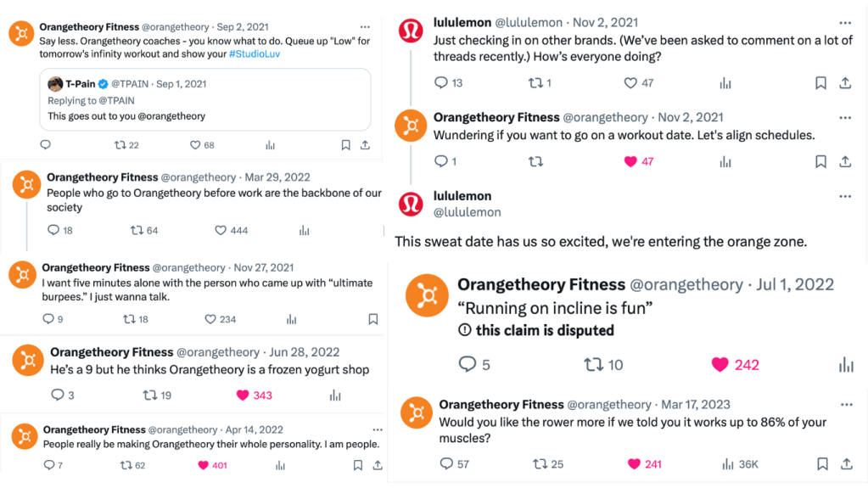Reply to the T-Pain 'Say less' tweet
This screenshot has width=868, height=488.
46,145
